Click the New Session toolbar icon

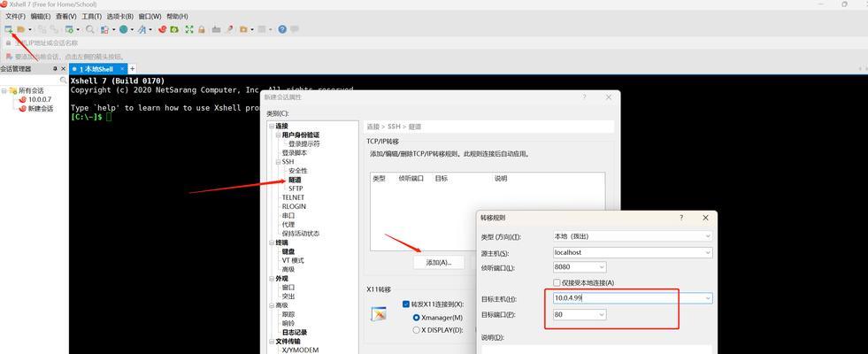(x=8, y=29)
